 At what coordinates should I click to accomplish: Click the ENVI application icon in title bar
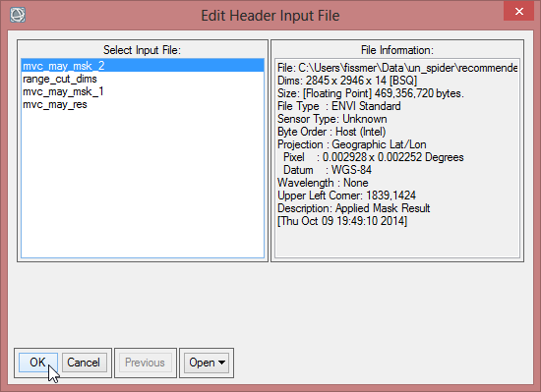[x=18, y=15]
